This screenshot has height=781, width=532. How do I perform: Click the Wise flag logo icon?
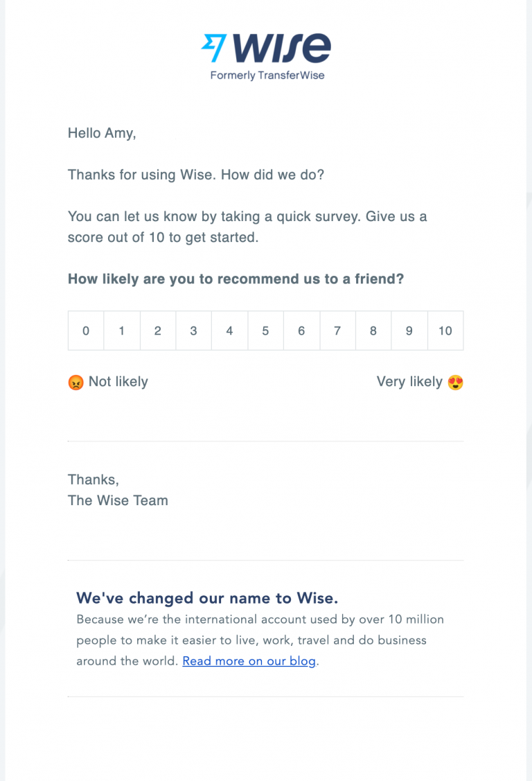[x=214, y=48]
